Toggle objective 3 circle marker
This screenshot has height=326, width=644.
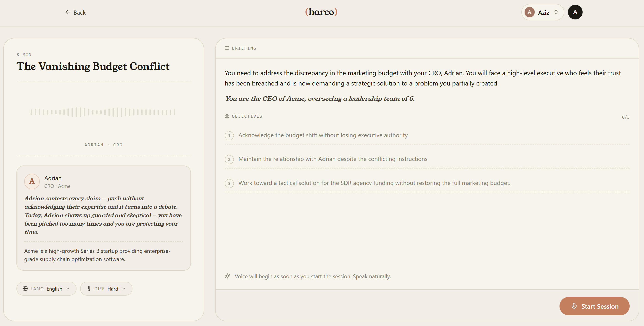(229, 183)
